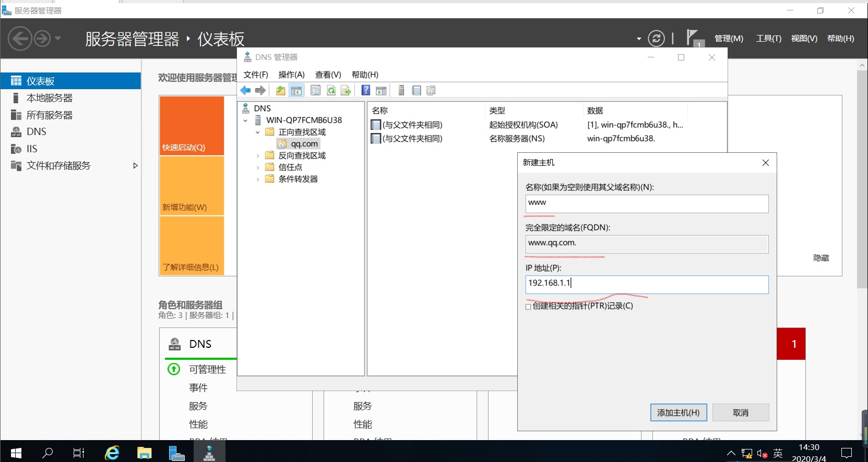
Task: Open the Action (操作) menu in DNS Manager
Action: point(292,75)
